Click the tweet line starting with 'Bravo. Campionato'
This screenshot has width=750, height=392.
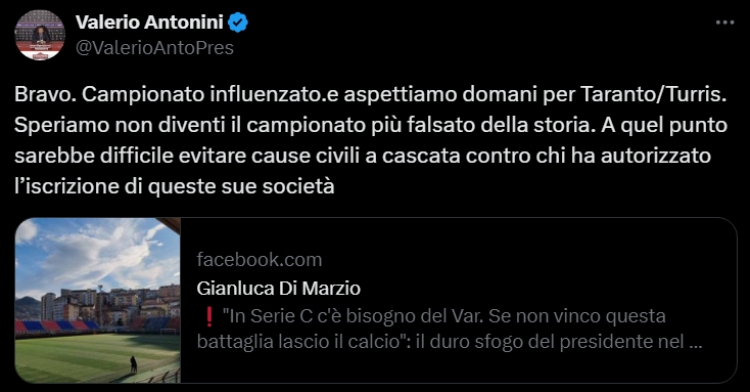370,95
